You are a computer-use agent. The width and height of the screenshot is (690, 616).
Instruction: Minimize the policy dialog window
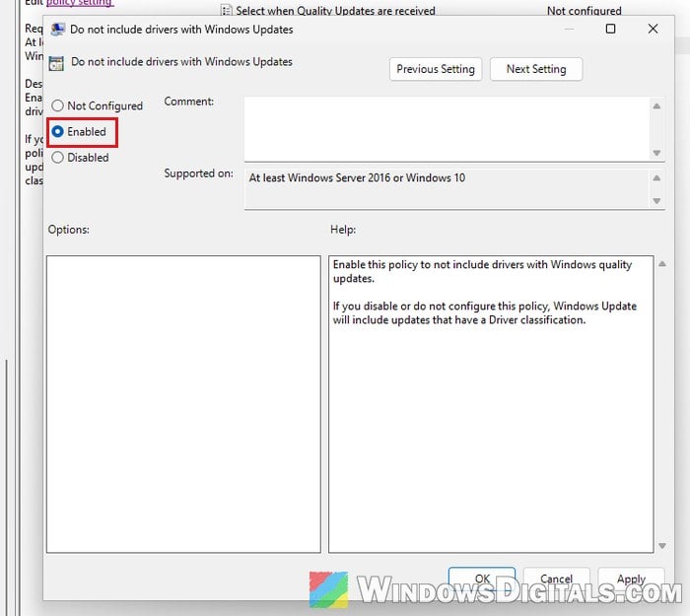click(x=569, y=29)
